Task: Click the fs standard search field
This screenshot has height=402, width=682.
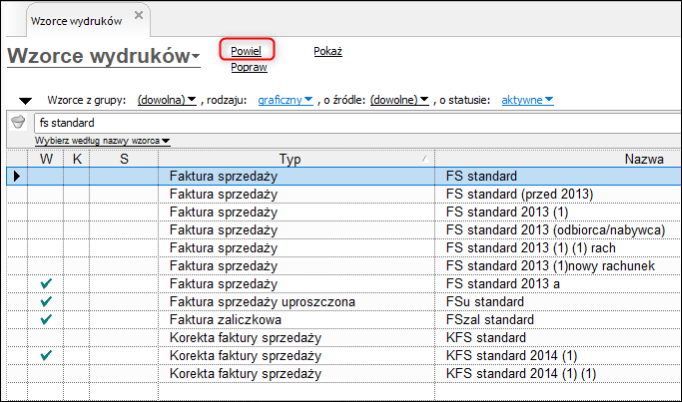Action: [358, 123]
